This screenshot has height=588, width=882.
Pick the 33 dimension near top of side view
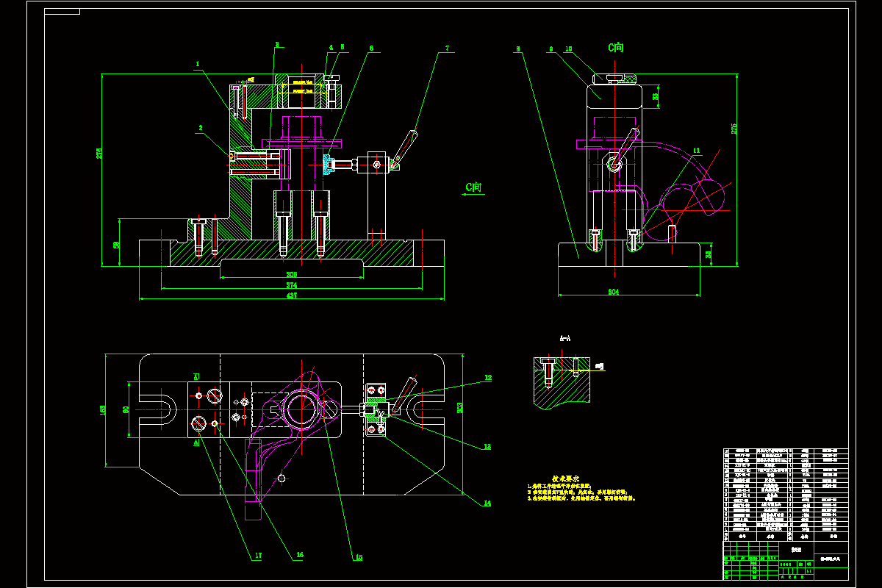(656, 96)
